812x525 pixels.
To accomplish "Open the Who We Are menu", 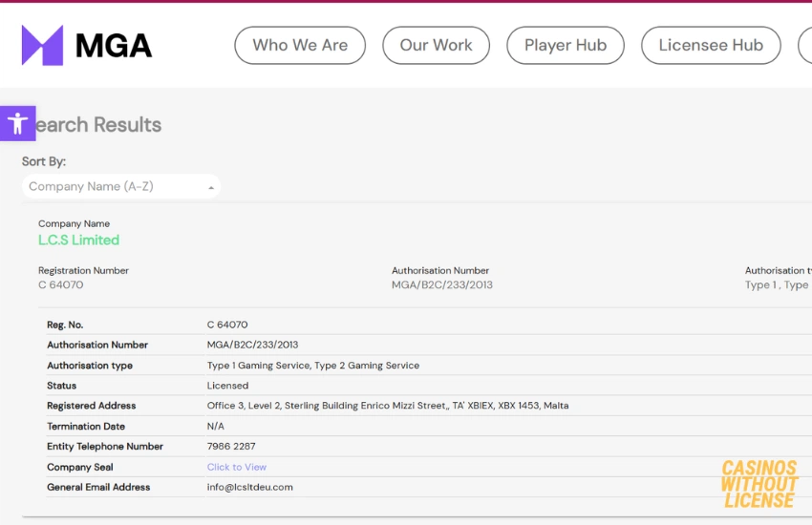I will click(x=300, y=46).
